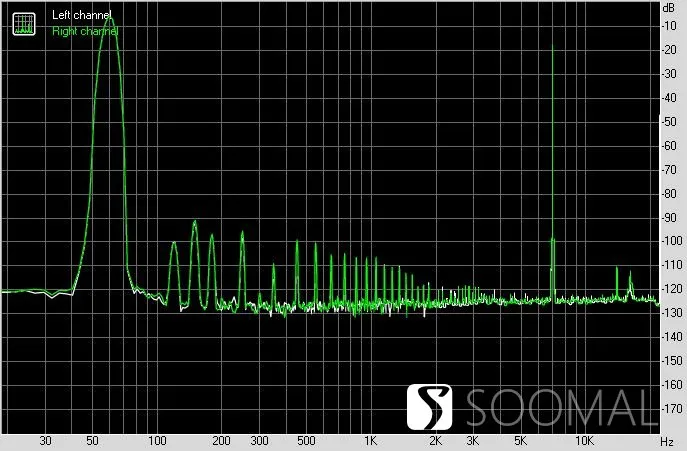The height and width of the screenshot is (451, 687).
Task: Click the SOOMAL logo S icon
Action: click(429, 407)
